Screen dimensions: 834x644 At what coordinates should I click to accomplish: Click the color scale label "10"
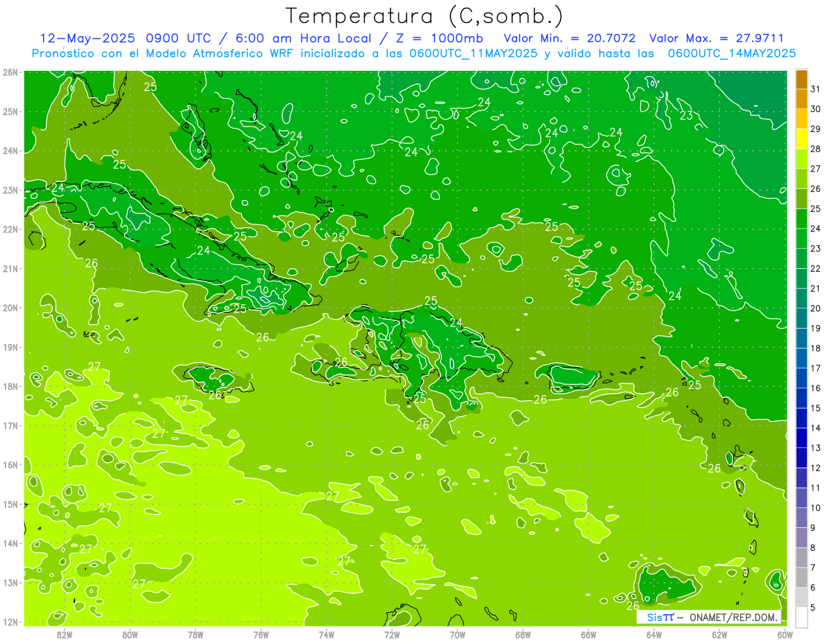coord(816,507)
